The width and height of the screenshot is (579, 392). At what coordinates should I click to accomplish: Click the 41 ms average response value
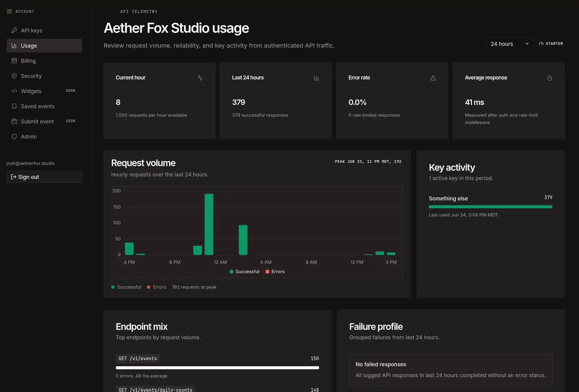[x=474, y=102]
